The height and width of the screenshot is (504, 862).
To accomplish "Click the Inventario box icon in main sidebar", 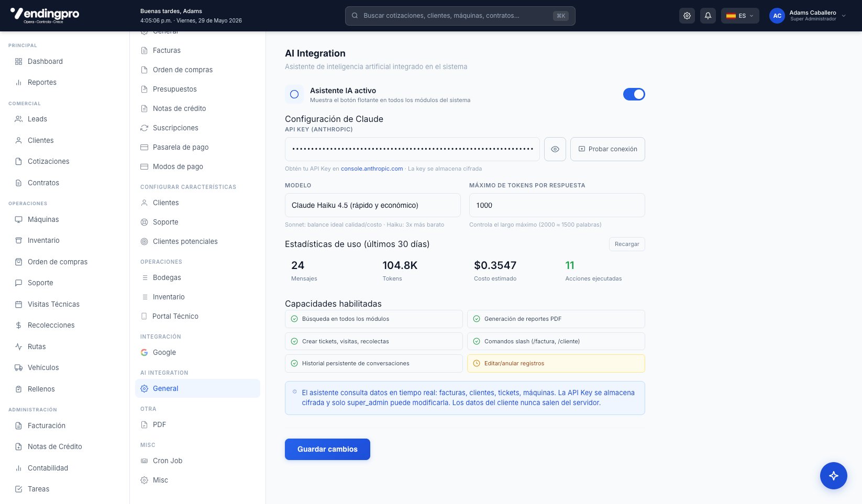I will click(x=18, y=240).
